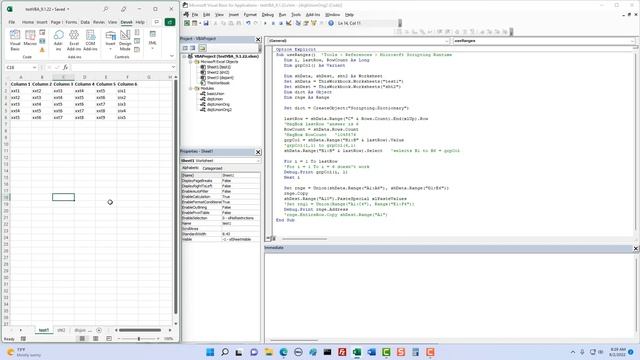Open VBA editor Debug menu
640x360 pixels.
268,15
